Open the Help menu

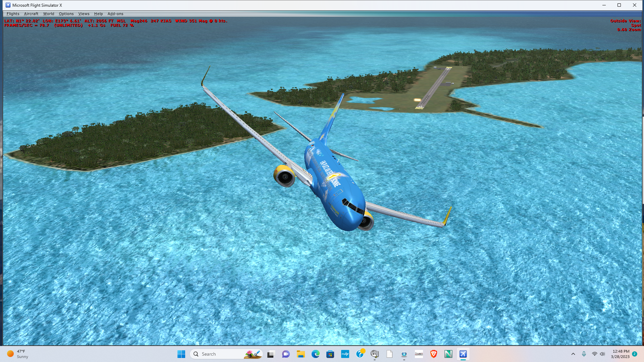[x=98, y=14]
